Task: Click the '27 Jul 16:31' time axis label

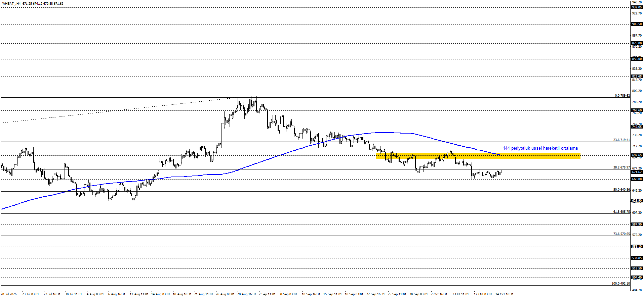Action: (x=52, y=294)
